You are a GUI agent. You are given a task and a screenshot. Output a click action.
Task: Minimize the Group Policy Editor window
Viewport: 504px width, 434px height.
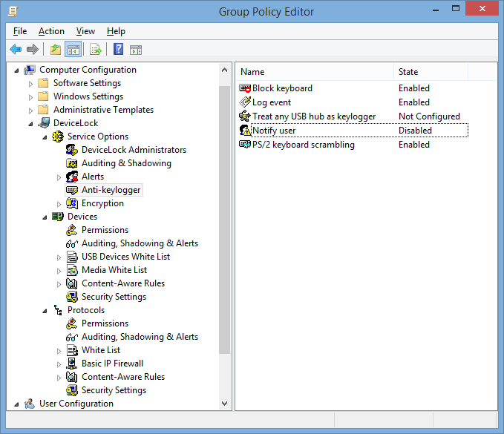pos(436,10)
